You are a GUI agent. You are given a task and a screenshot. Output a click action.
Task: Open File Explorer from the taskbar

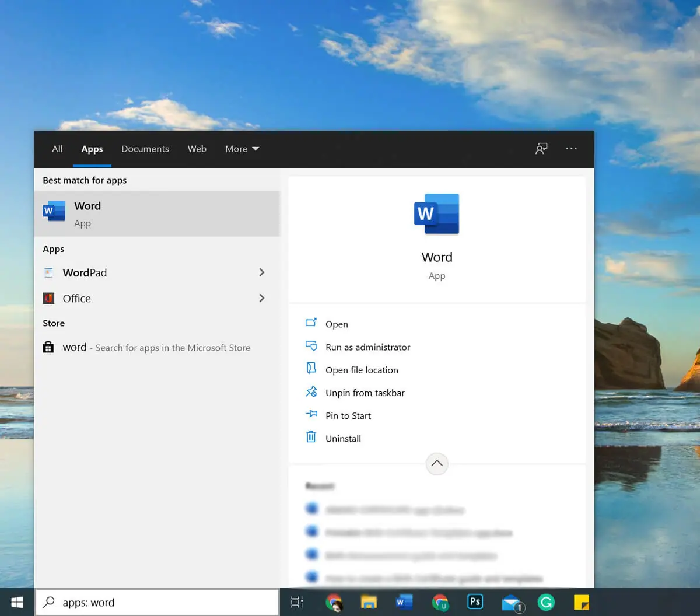[x=369, y=602]
